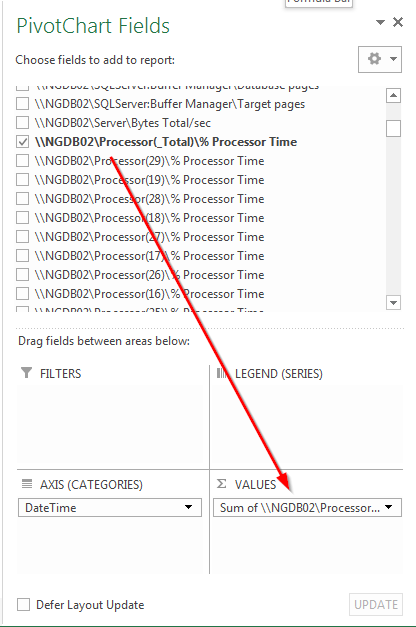Open Sum of \\NGDB02\Processor dropdown
The image size is (416, 627).
[x=388, y=507]
